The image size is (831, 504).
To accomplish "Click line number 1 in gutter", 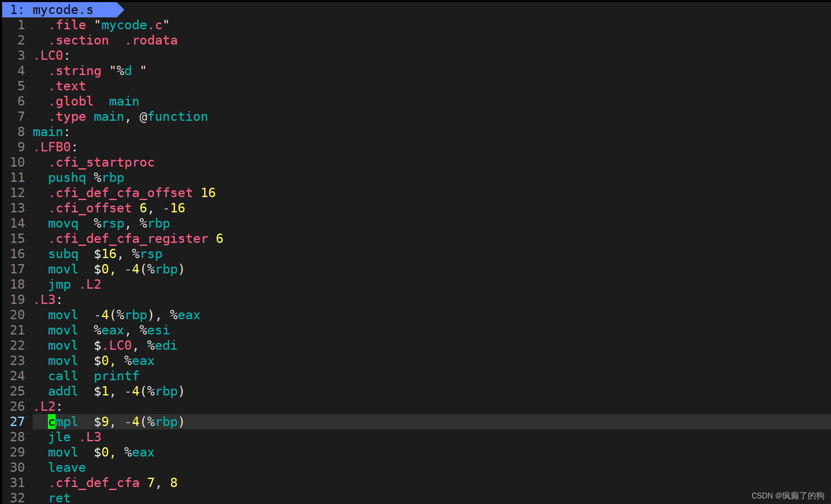I will [x=21, y=25].
